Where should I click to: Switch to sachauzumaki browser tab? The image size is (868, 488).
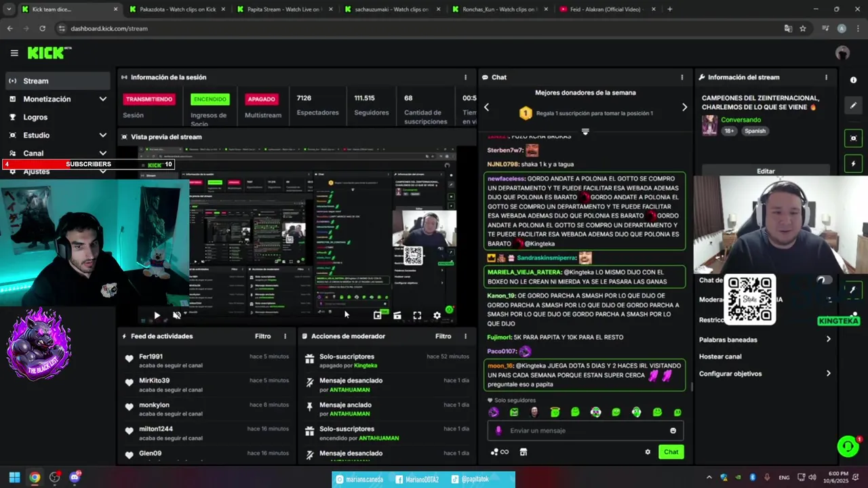tap(393, 9)
